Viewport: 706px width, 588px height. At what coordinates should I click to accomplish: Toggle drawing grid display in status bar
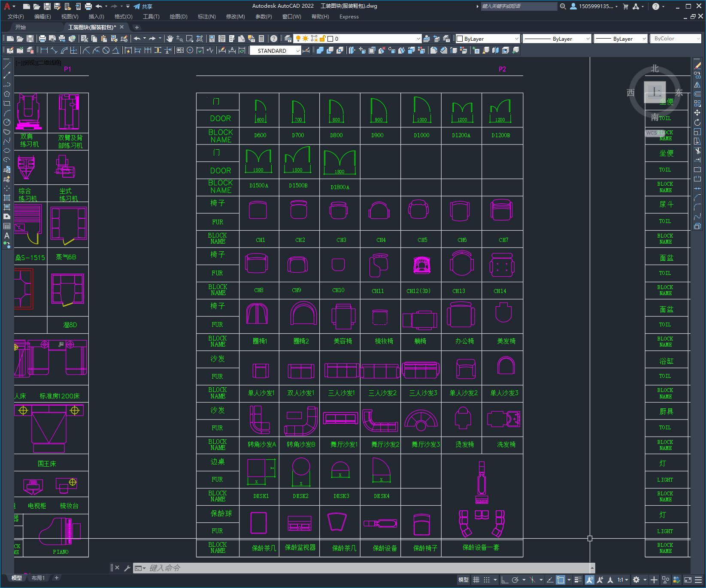pyautogui.click(x=476, y=580)
